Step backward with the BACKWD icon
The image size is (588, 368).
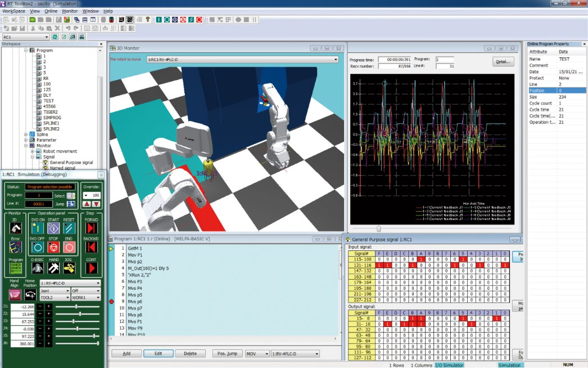coord(91,248)
